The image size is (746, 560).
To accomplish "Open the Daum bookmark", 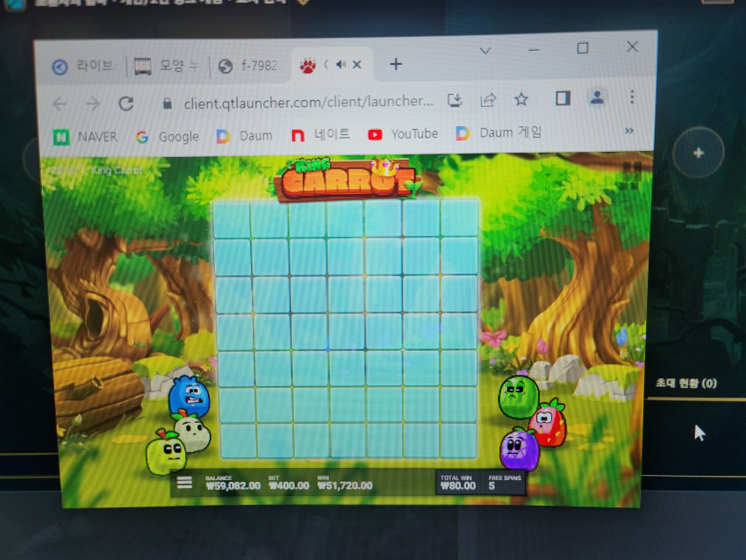I will (x=244, y=135).
